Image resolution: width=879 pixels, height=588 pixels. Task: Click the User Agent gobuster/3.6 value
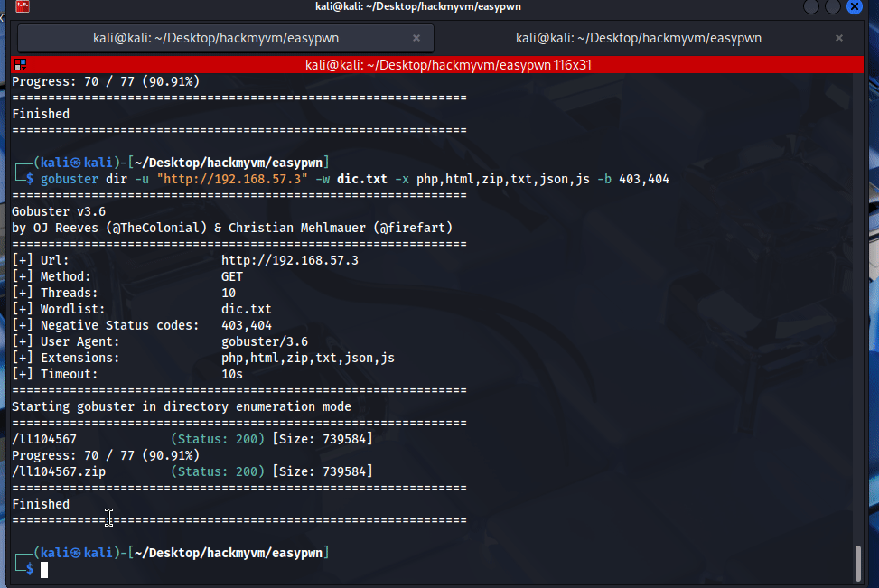(x=264, y=341)
